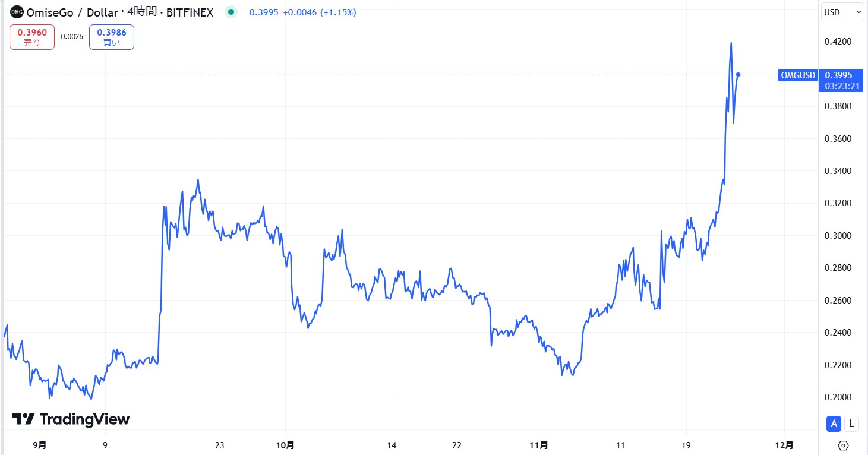The width and height of the screenshot is (868, 455).
Task: Click the price scale near 0.4200
Action: pyautogui.click(x=838, y=41)
